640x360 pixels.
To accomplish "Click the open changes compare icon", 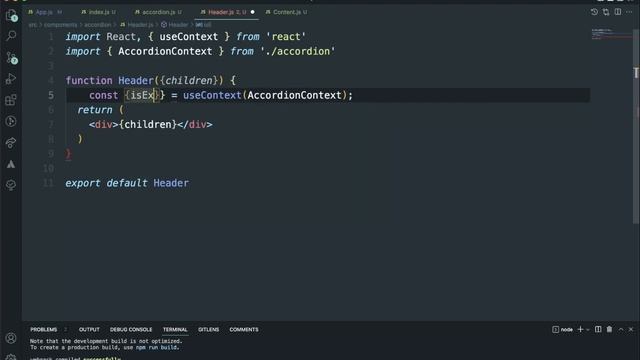I will [x=606, y=12].
